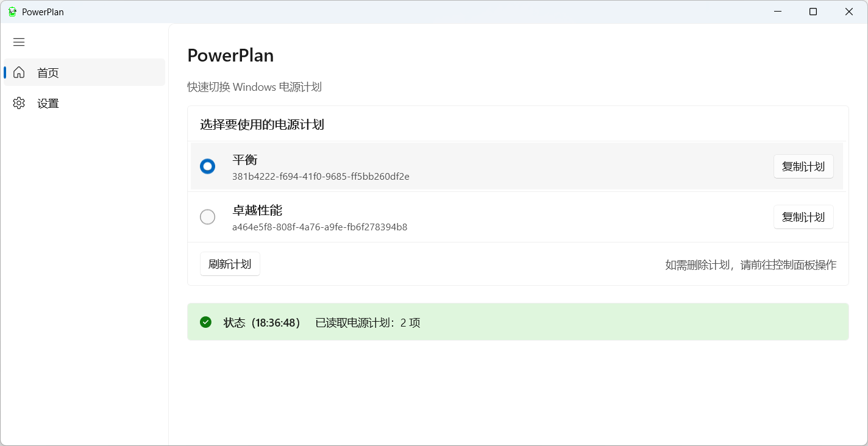
Task: Go to the 首页 navigation label
Action: (x=48, y=73)
